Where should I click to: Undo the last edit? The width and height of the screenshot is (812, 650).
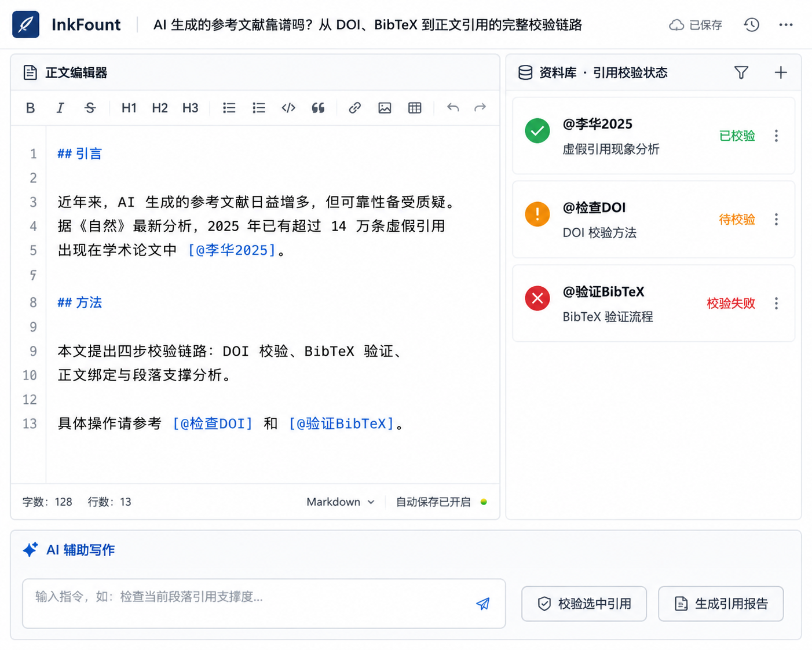click(x=453, y=108)
